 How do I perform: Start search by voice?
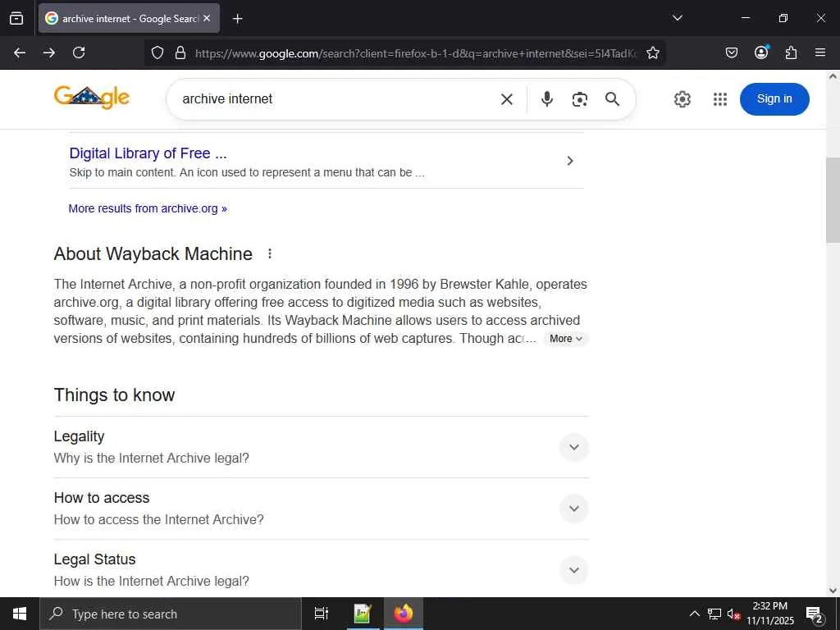tap(546, 99)
